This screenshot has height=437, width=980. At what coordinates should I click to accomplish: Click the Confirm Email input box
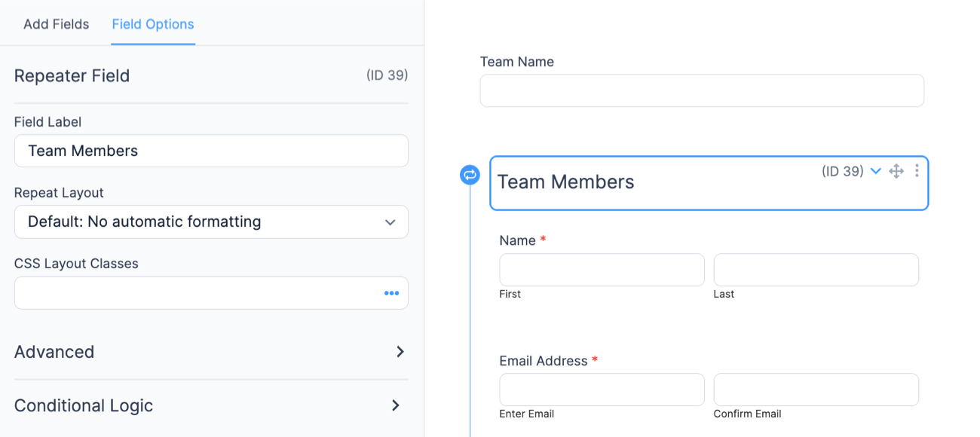click(x=816, y=390)
